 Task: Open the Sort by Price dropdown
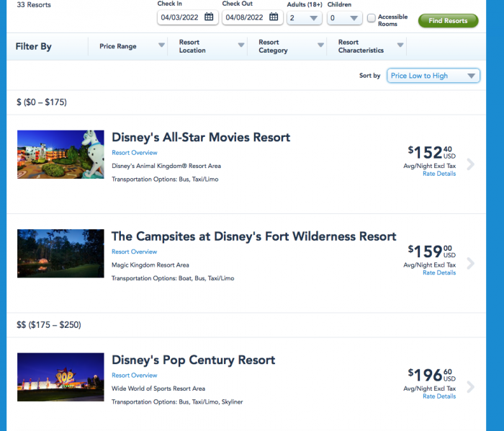pyautogui.click(x=433, y=76)
